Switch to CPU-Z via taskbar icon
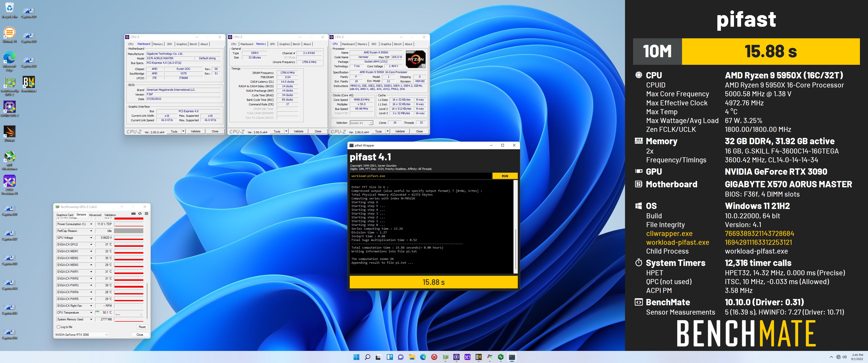This screenshot has width=868, height=363. (x=456, y=357)
